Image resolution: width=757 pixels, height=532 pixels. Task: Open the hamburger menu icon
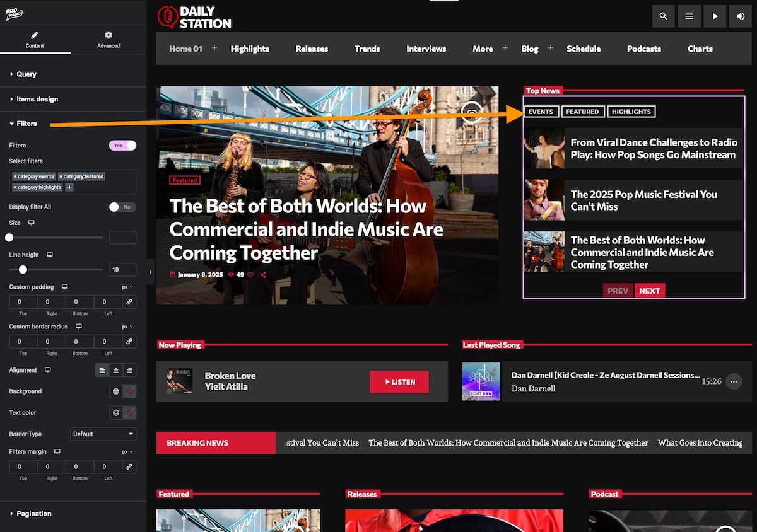pyautogui.click(x=689, y=16)
